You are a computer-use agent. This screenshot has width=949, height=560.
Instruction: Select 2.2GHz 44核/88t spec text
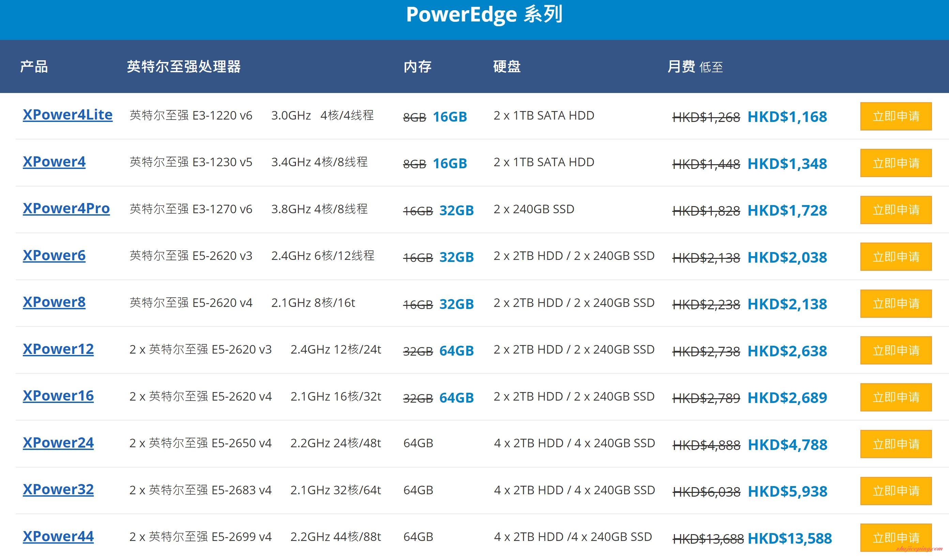click(336, 536)
